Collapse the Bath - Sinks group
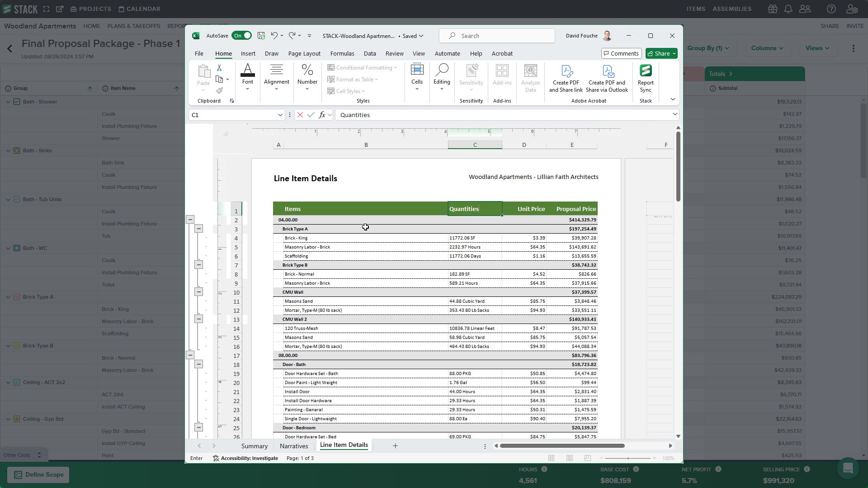This screenshot has width=868, height=488. click(x=8, y=150)
